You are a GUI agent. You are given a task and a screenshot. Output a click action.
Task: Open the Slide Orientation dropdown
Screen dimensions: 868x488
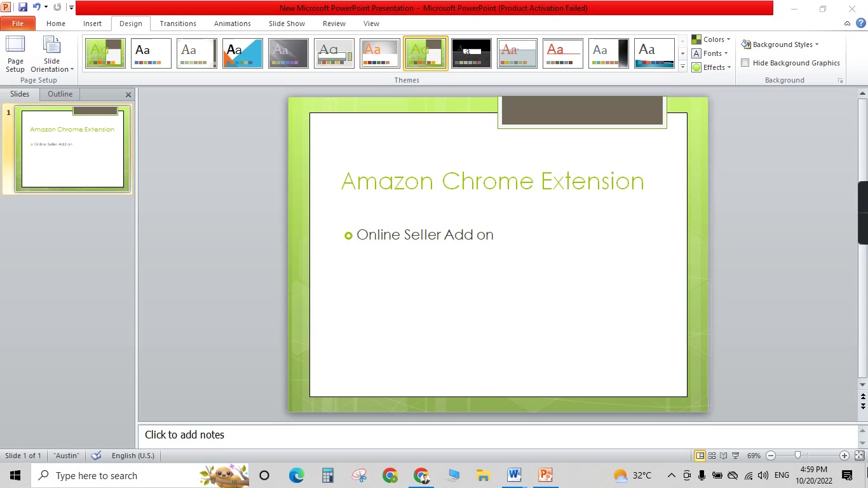[52, 55]
